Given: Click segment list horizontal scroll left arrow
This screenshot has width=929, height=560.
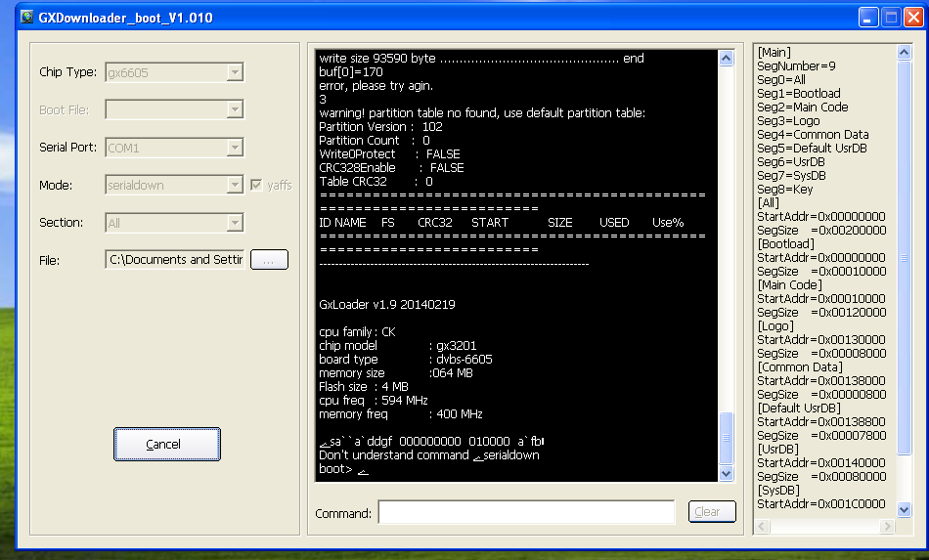Looking at the screenshot, I should pos(762,526).
